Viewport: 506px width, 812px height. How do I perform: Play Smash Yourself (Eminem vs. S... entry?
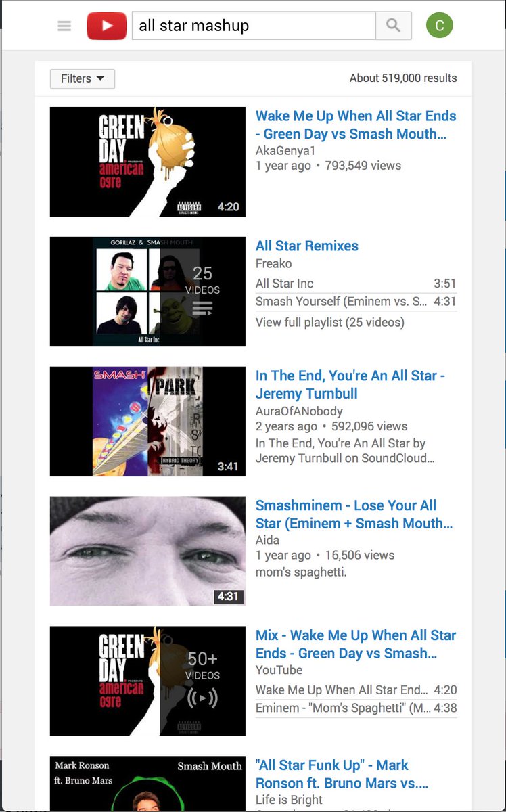tap(356, 302)
